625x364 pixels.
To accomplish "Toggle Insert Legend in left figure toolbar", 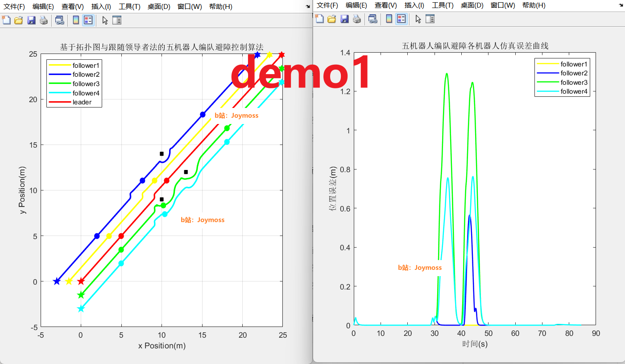I will click(x=88, y=20).
